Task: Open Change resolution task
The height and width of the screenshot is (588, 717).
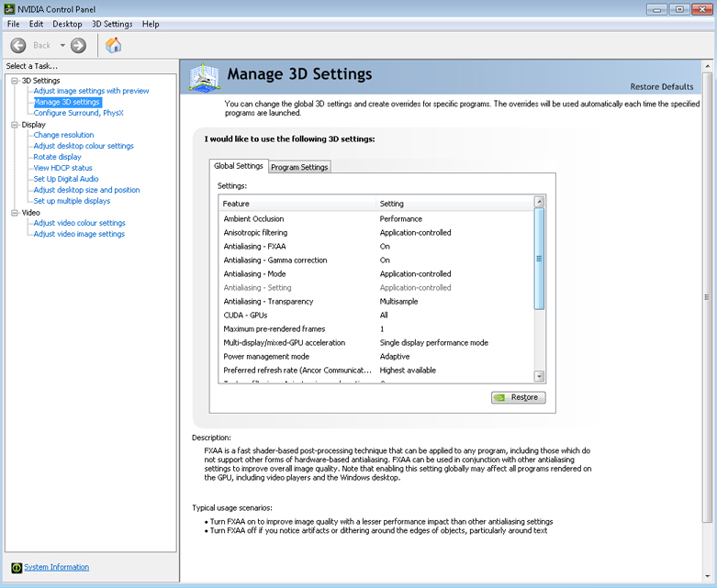Action: [63, 135]
